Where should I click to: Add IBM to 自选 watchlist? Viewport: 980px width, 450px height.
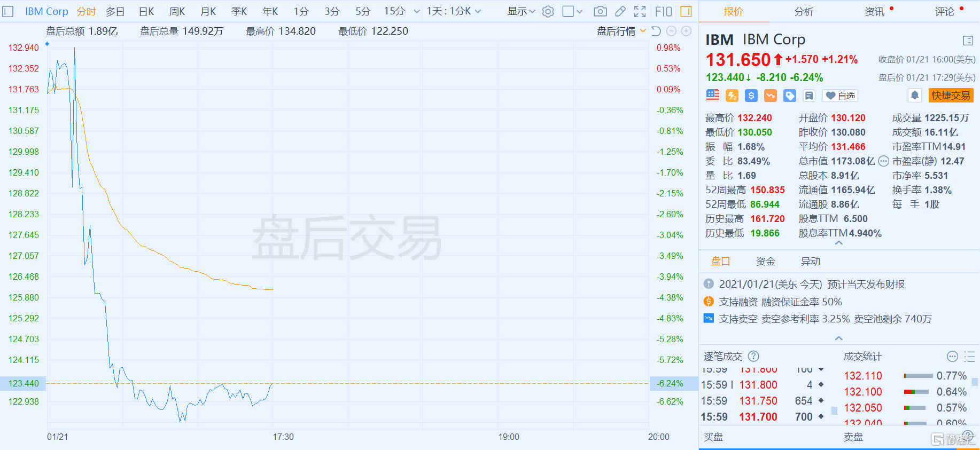(x=840, y=96)
